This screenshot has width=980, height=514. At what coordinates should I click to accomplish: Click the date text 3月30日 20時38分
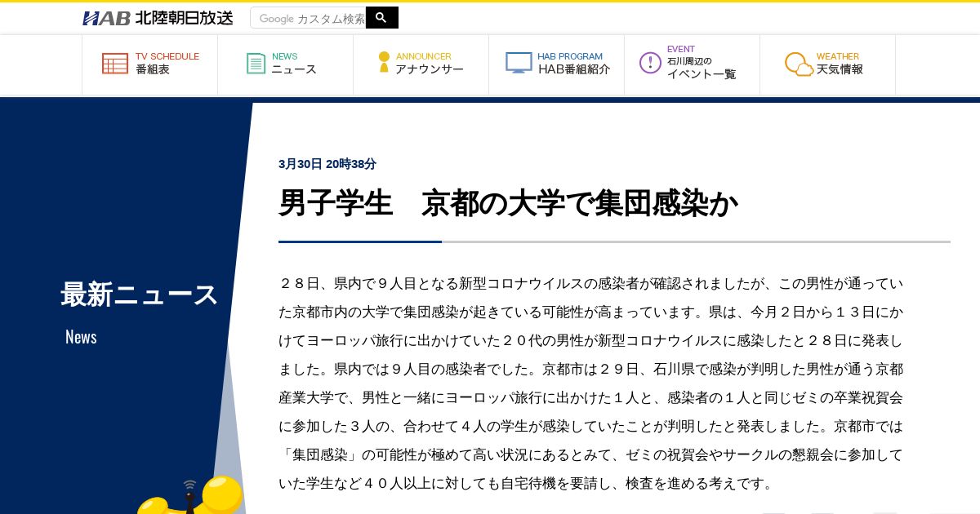[327, 164]
